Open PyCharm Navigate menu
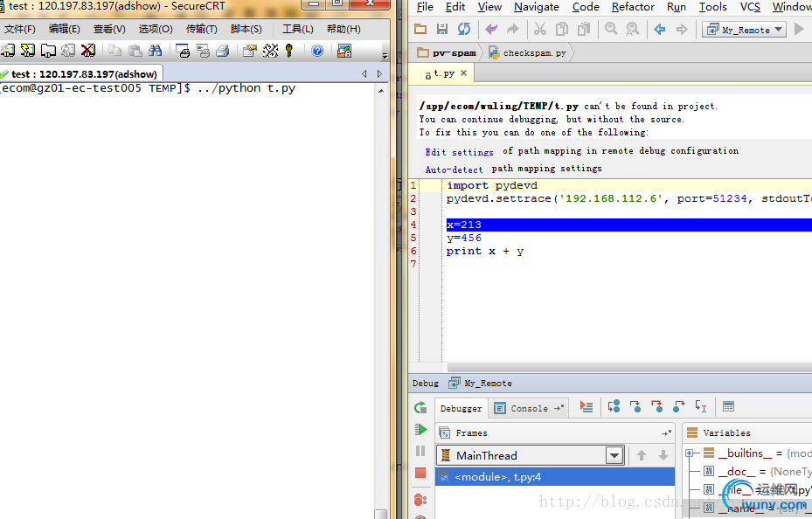The image size is (812, 519). click(536, 7)
